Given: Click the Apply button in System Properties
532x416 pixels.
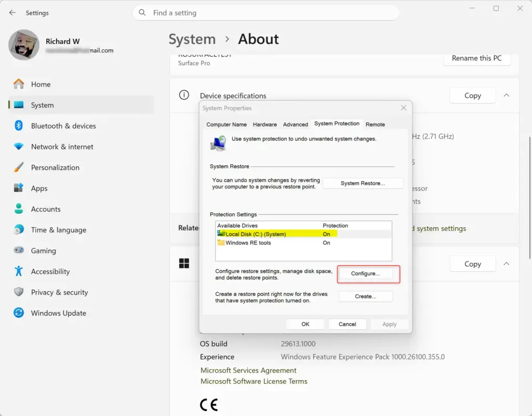Looking at the screenshot, I should (x=389, y=324).
